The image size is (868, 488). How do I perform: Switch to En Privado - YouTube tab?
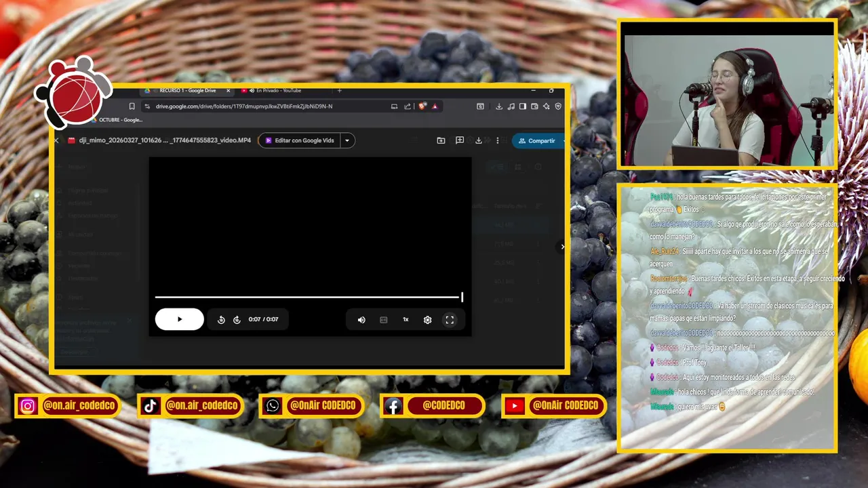(x=278, y=90)
